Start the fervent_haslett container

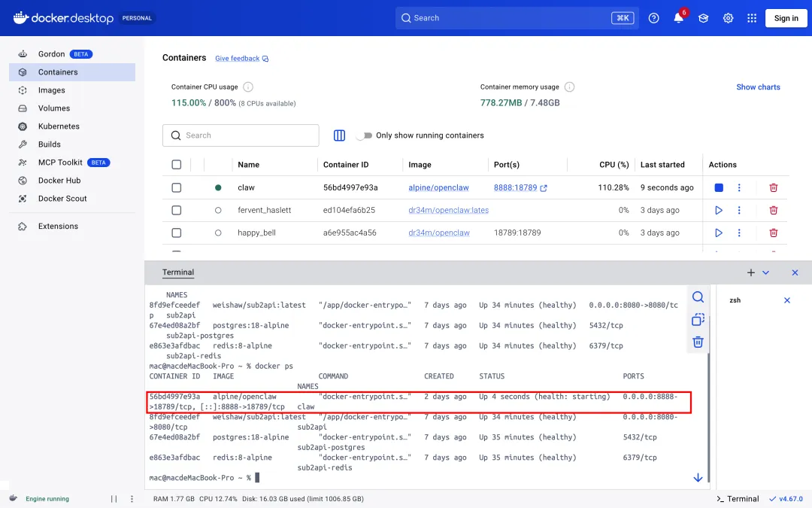pyautogui.click(x=719, y=211)
